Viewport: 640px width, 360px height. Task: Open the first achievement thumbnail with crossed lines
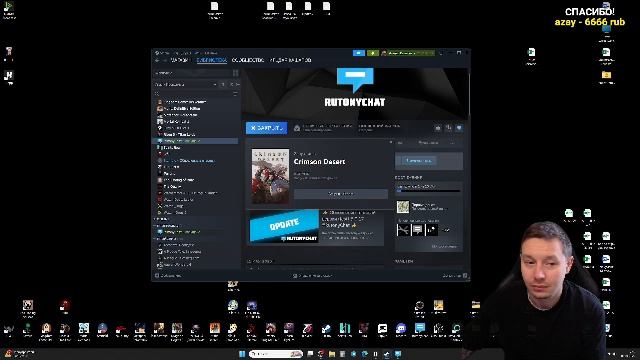pos(403,230)
